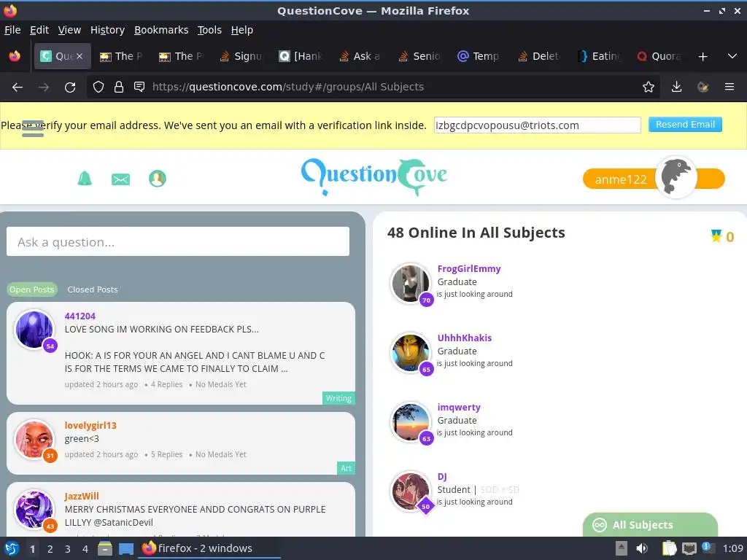The width and height of the screenshot is (747, 560).
Task: Open the Help menu
Action: click(x=242, y=30)
